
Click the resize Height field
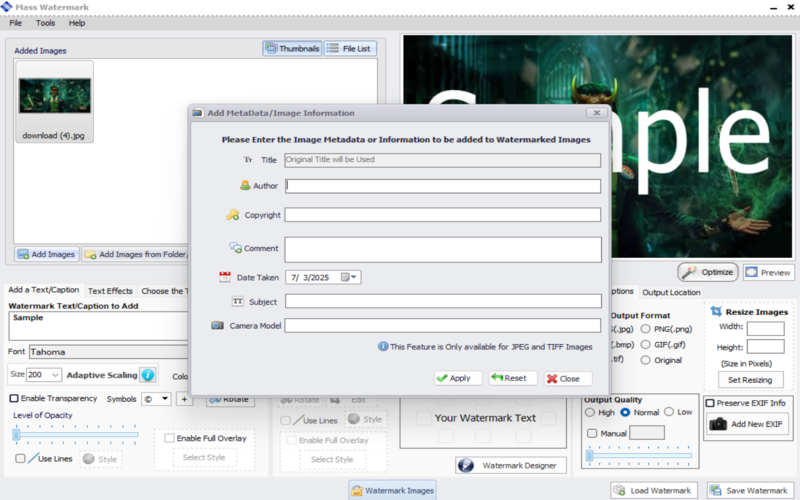click(x=765, y=346)
